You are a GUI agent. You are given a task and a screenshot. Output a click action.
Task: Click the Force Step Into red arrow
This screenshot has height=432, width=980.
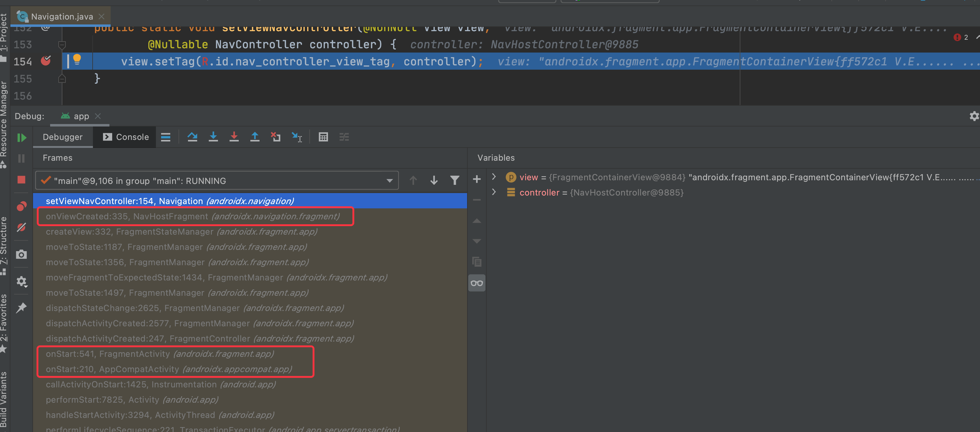point(234,137)
